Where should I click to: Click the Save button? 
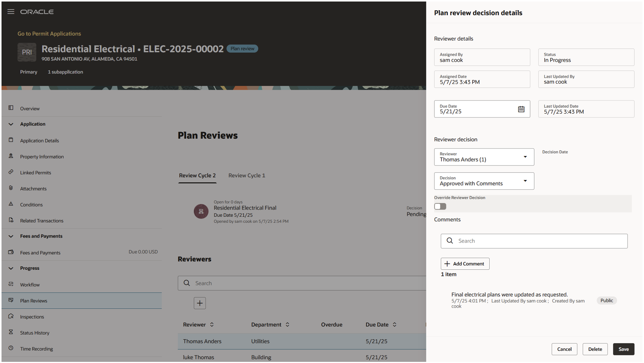click(x=624, y=349)
